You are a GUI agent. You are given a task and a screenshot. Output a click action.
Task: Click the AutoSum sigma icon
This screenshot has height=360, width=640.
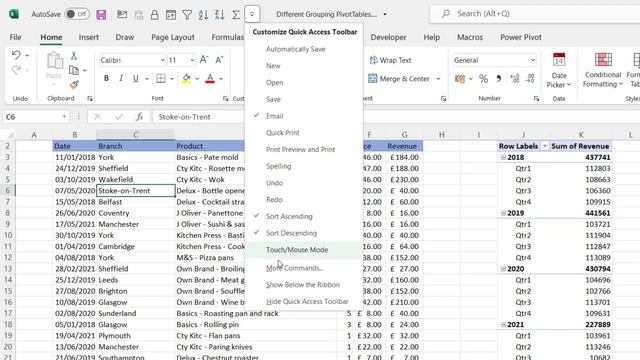pyautogui.click(x=236, y=15)
